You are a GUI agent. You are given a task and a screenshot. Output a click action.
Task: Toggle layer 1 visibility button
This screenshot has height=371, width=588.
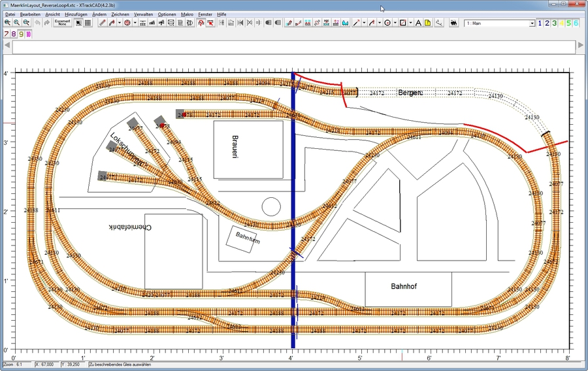(540, 23)
